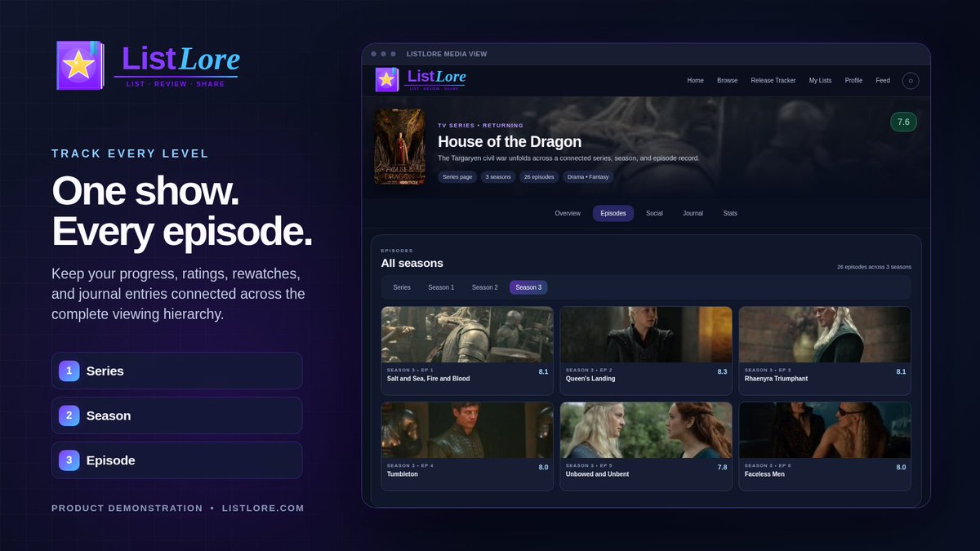980x551 pixels.
Task: Open the round profile icon in the navbar
Action: point(911,81)
